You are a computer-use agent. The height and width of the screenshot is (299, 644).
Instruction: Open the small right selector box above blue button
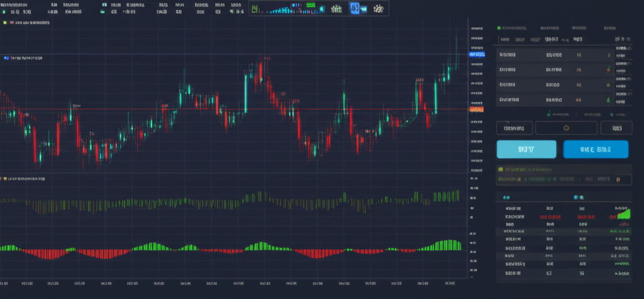616,128
